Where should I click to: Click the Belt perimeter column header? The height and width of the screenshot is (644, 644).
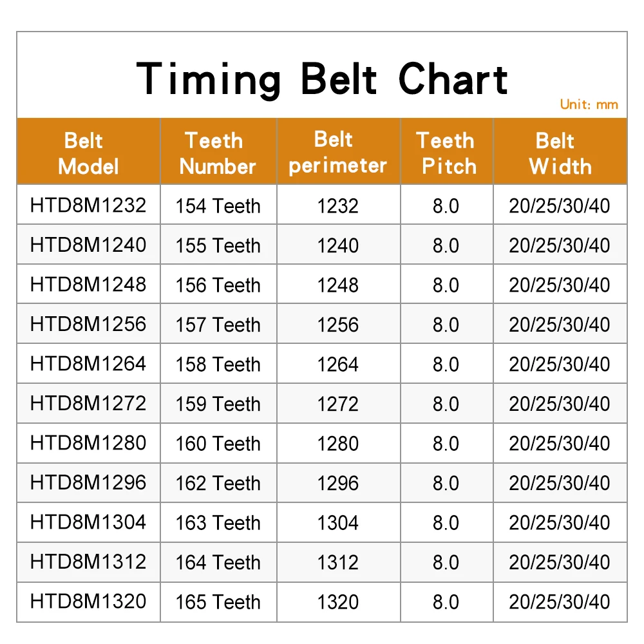tap(339, 151)
